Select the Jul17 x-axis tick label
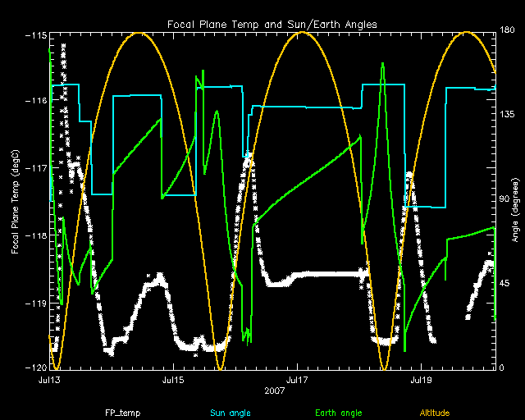The height and width of the screenshot is (420, 525). (x=297, y=381)
